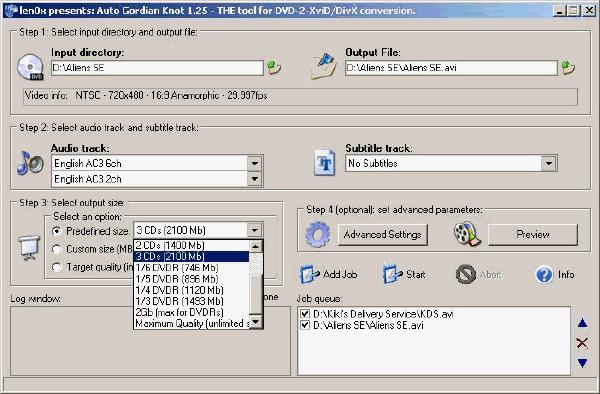This screenshot has width=600, height=394.
Task: Click the Abort label
Action: click(491, 275)
